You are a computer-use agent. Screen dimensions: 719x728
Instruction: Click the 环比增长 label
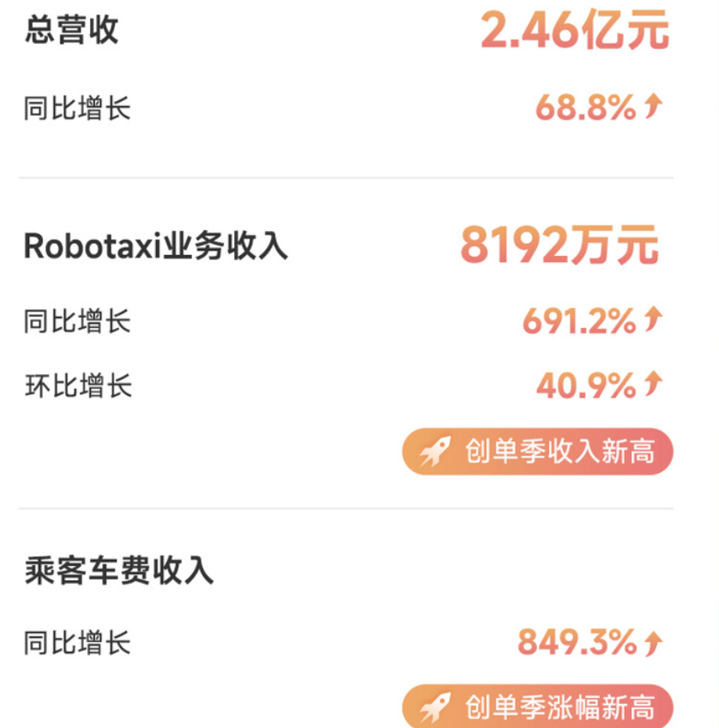point(78,385)
